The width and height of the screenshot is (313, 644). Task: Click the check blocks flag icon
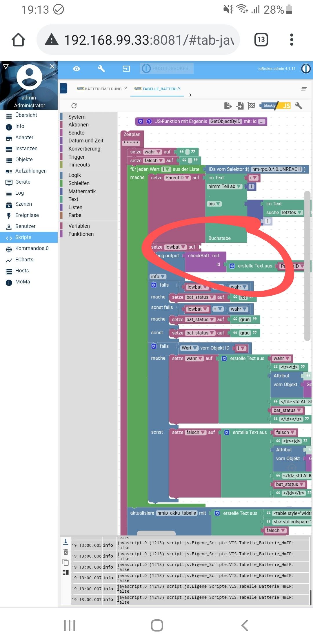[x=251, y=106]
